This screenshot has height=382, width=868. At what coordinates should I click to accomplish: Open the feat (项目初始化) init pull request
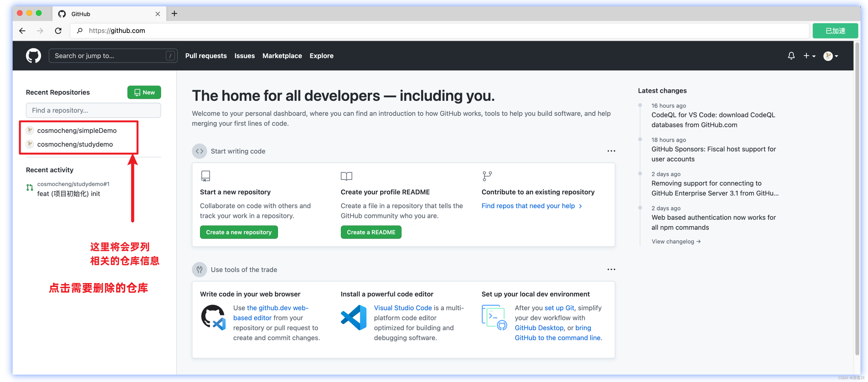69,194
